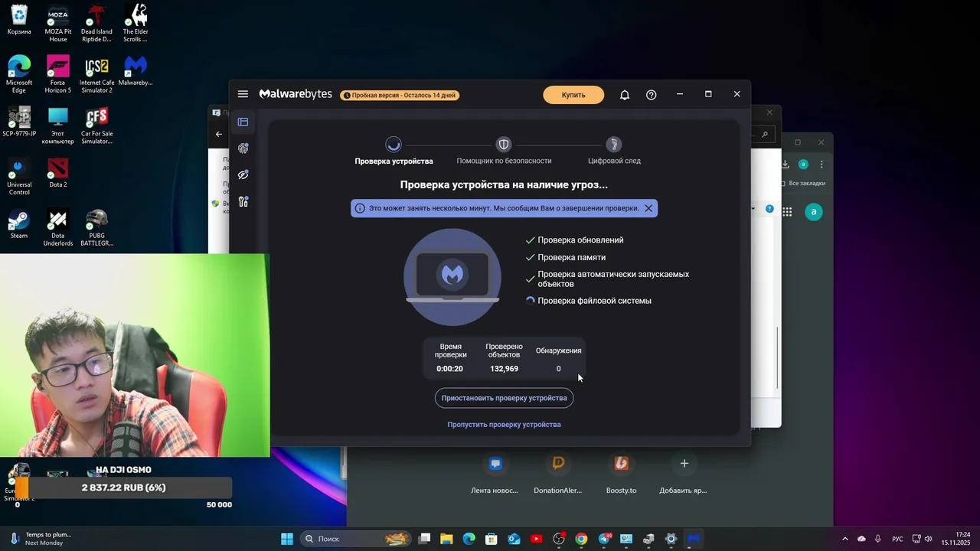Screen dimensions: 980x551
Task: Click the Проверка памяти item
Action: pos(565,258)
